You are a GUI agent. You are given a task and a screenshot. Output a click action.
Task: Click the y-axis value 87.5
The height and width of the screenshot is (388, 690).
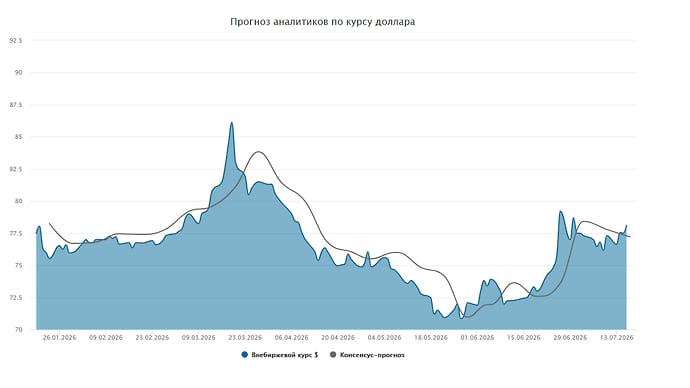pos(16,105)
